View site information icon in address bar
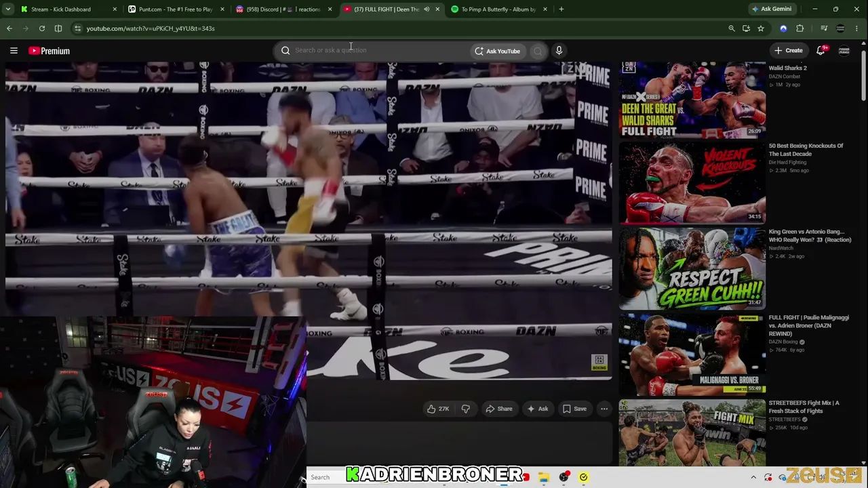The height and width of the screenshot is (488, 868). coord(77,28)
